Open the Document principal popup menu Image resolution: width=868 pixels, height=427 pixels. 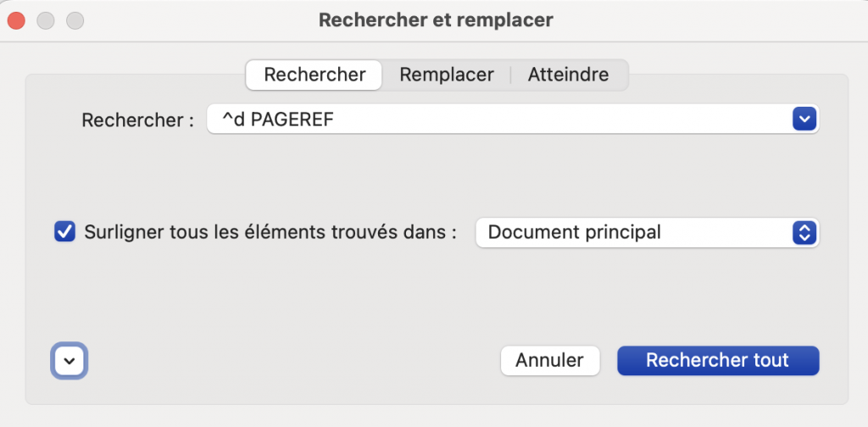[647, 232]
